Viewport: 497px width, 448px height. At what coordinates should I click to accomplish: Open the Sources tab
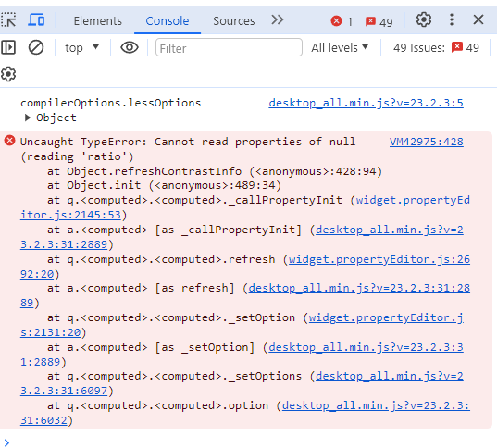tap(233, 21)
